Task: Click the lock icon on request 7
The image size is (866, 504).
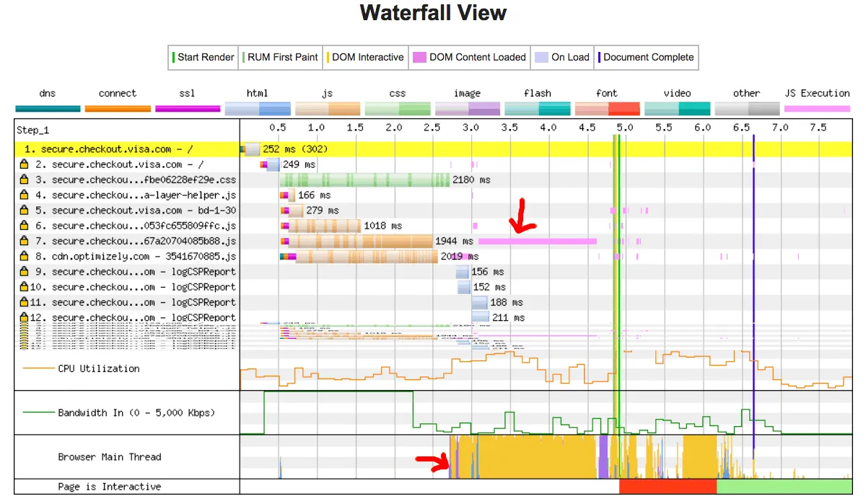Action: pyautogui.click(x=24, y=241)
